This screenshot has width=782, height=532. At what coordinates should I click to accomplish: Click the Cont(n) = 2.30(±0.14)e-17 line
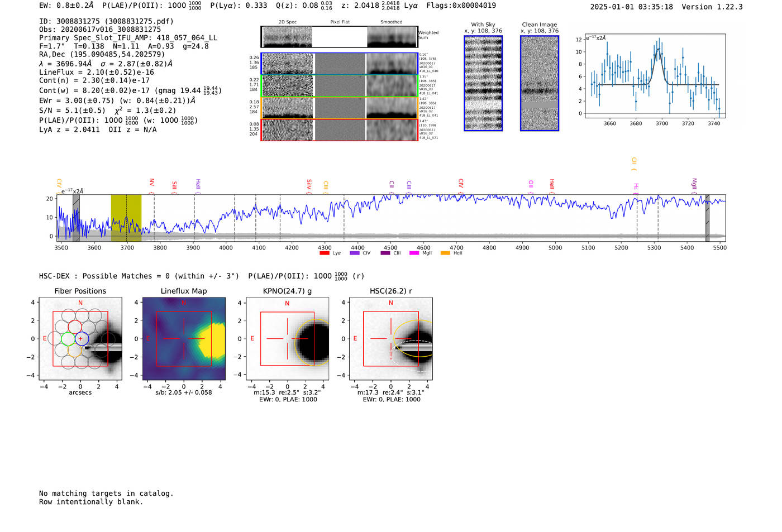tap(94, 80)
